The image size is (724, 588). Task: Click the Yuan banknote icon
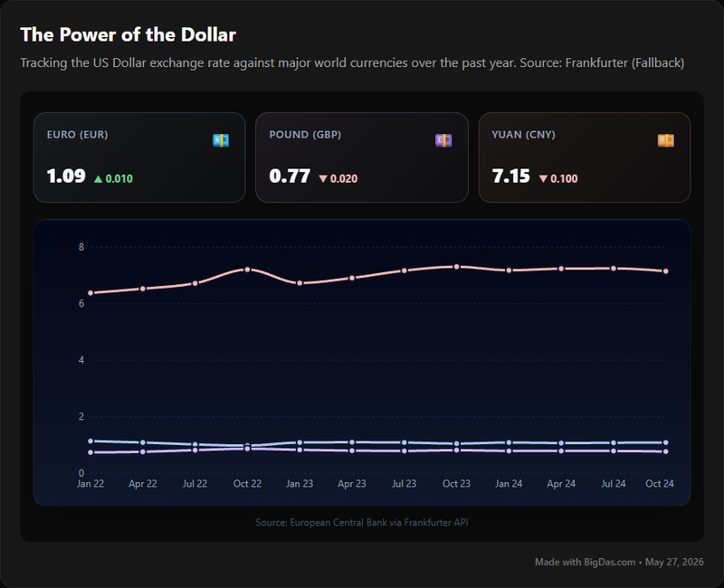pos(666,140)
